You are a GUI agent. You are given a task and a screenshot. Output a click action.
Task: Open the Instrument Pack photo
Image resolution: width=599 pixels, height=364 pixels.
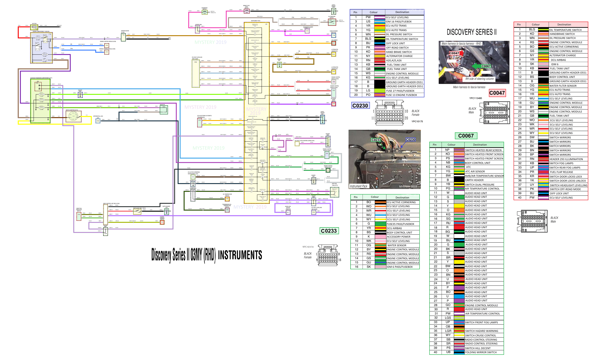pos(385,159)
